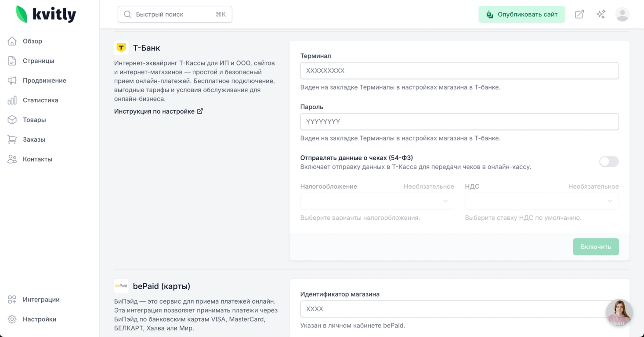The width and height of the screenshot is (644, 337).
Task: Focus the Быстрый поиск search box
Action: click(x=175, y=14)
